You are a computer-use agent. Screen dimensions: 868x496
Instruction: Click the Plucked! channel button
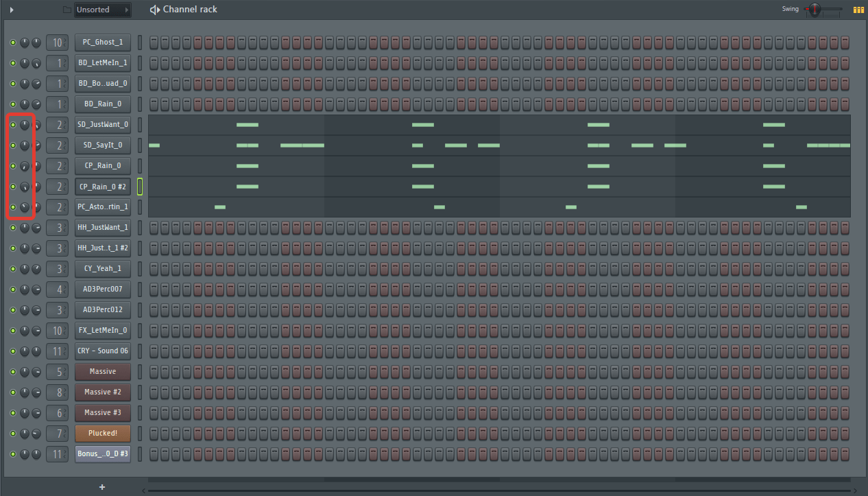102,434
